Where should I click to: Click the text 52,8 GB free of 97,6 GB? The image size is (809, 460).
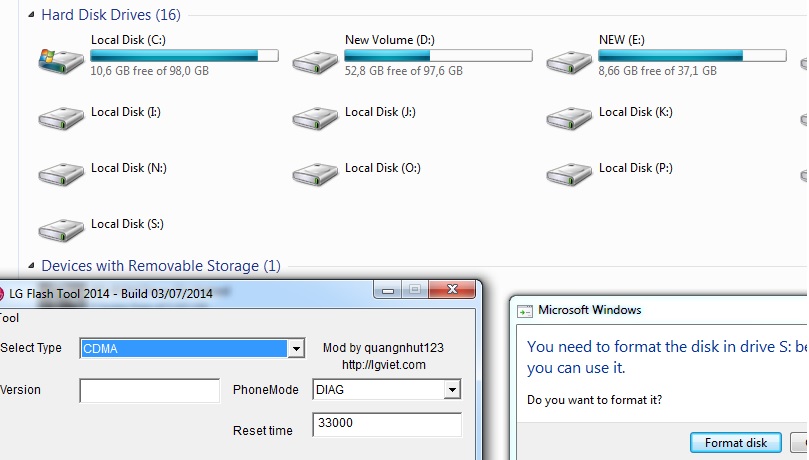[x=403, y=71]
